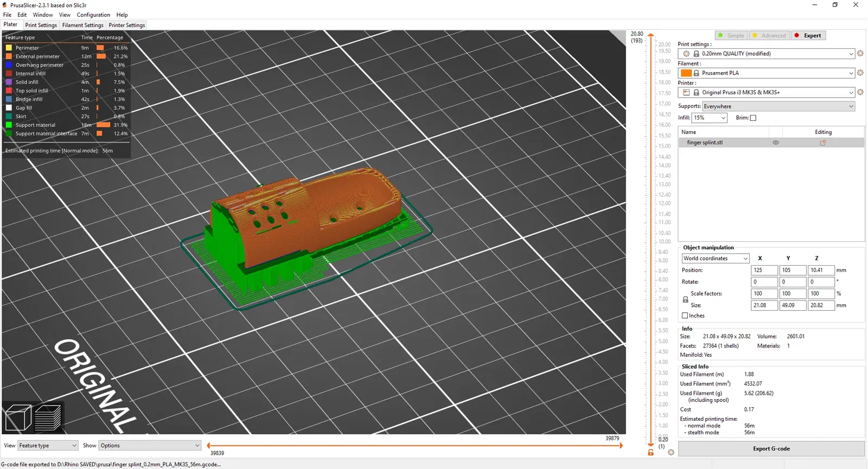Switch to the Filament Settings tab
Screen dimensions: 868x469
[82, 25]
